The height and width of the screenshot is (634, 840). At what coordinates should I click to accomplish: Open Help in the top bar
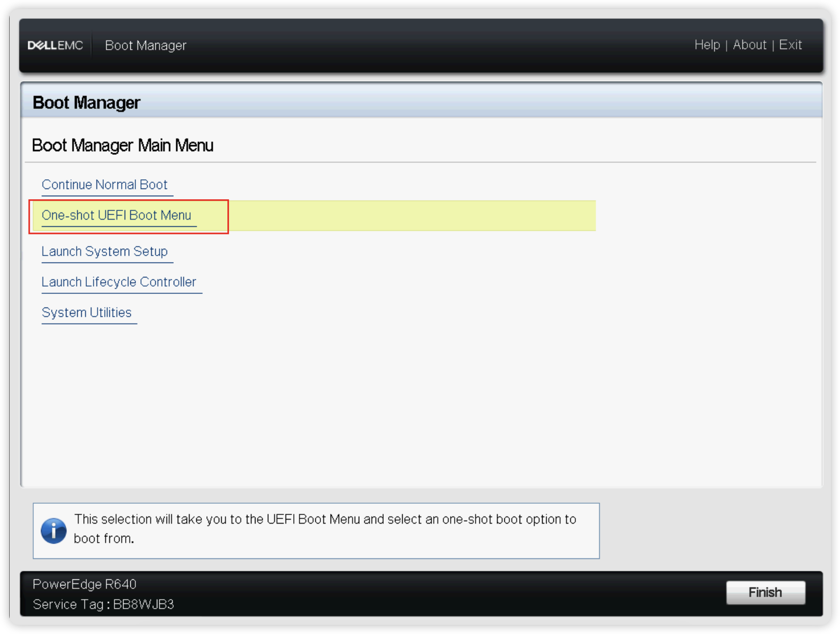click(707, 45)
